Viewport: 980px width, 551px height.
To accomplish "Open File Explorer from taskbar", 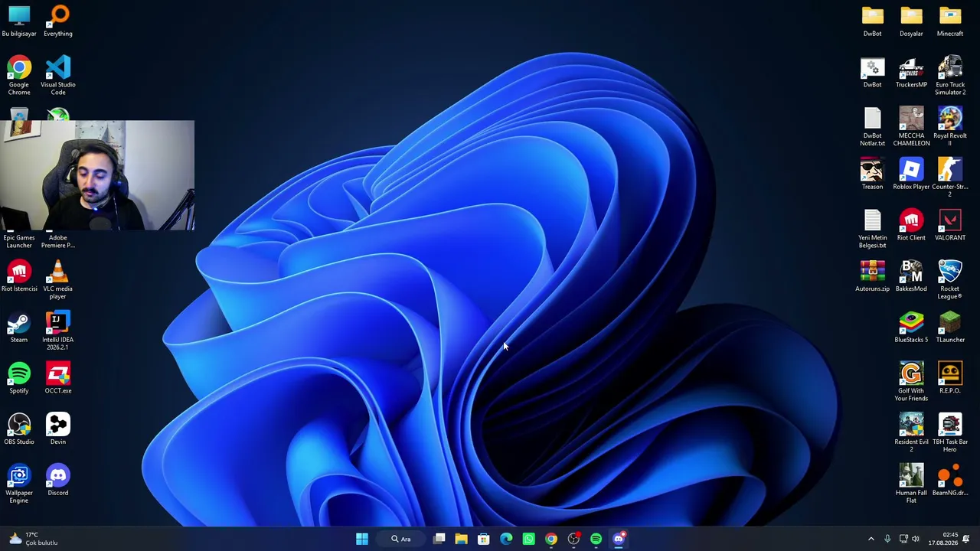I will click(462, 539).
